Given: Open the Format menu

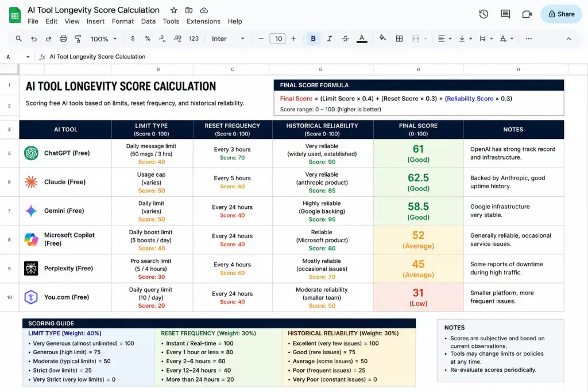Looking at the screenshot, I should click(x=123, y=21).
